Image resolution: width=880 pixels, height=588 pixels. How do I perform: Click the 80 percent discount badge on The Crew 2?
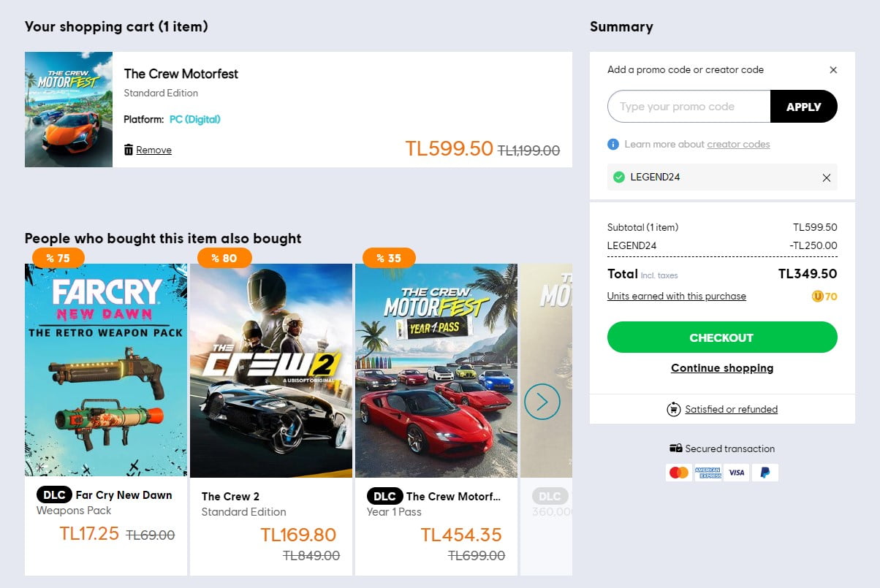(x=224, y=257)
